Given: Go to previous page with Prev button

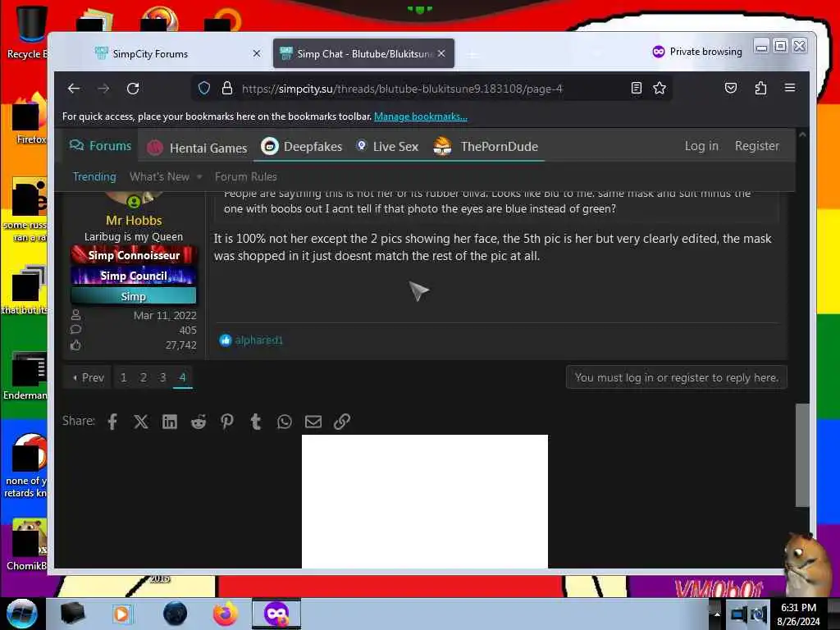Looking at the screenshot, I should click(88, 377).
